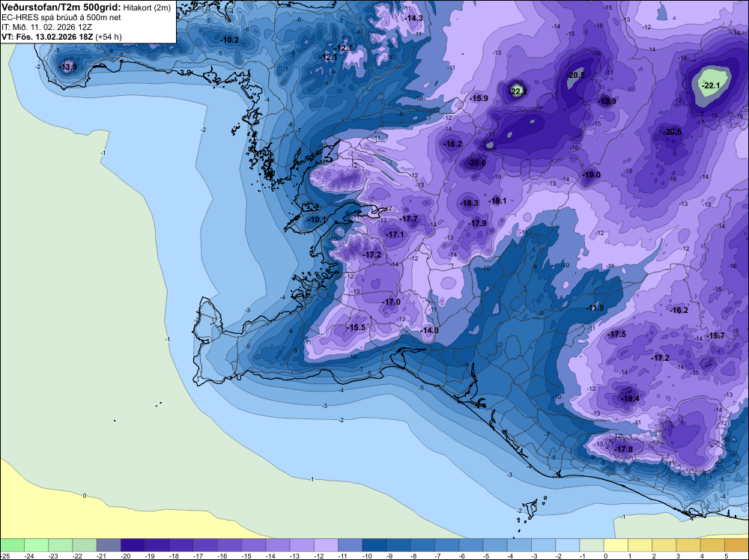Click the -10.1 temperature label

(316, 219)
